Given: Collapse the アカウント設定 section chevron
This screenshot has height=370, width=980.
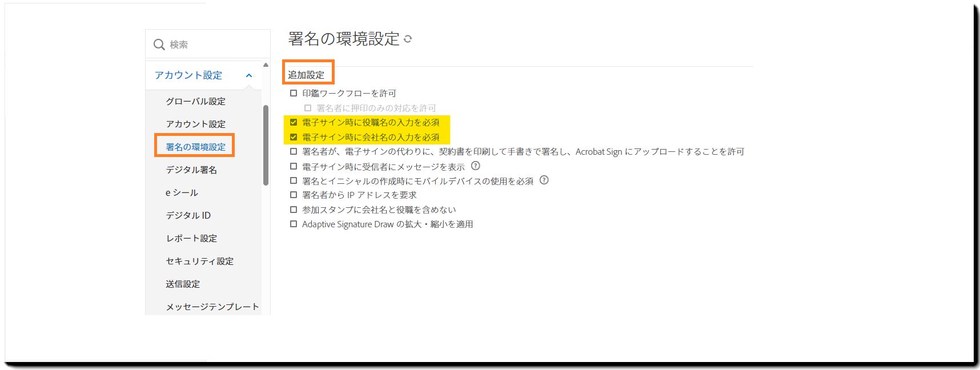Looking at the screenshot, I should tap(249, 75).
